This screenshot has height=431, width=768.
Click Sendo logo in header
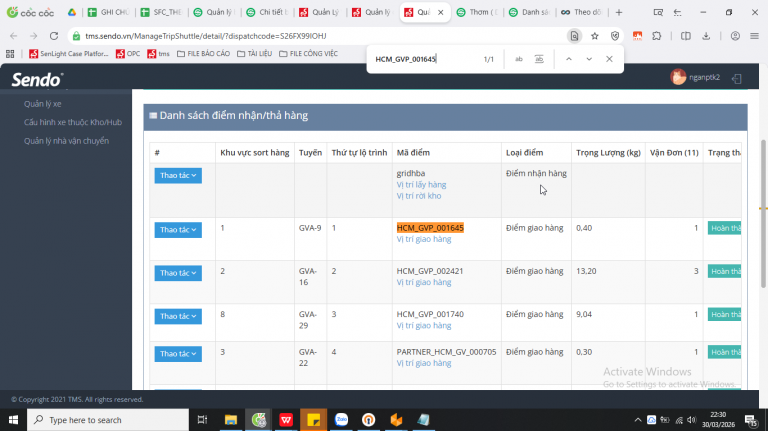(x=37, y=79)
